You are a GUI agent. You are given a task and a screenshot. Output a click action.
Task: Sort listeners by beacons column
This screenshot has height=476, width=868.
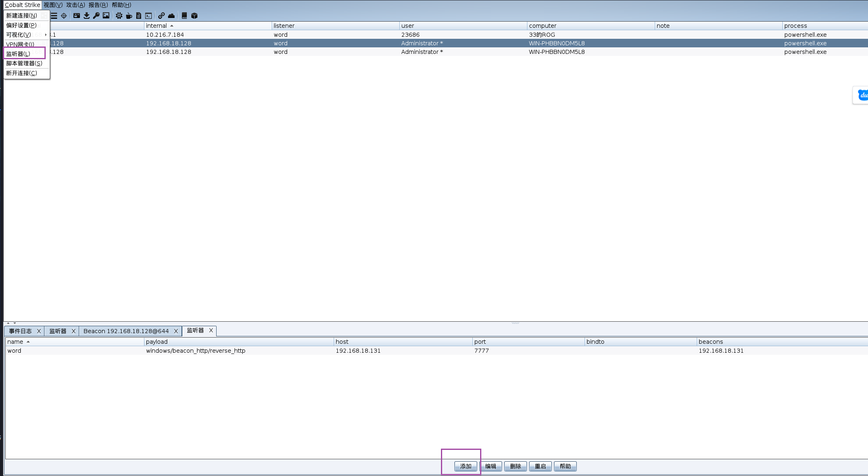(782, 342)
